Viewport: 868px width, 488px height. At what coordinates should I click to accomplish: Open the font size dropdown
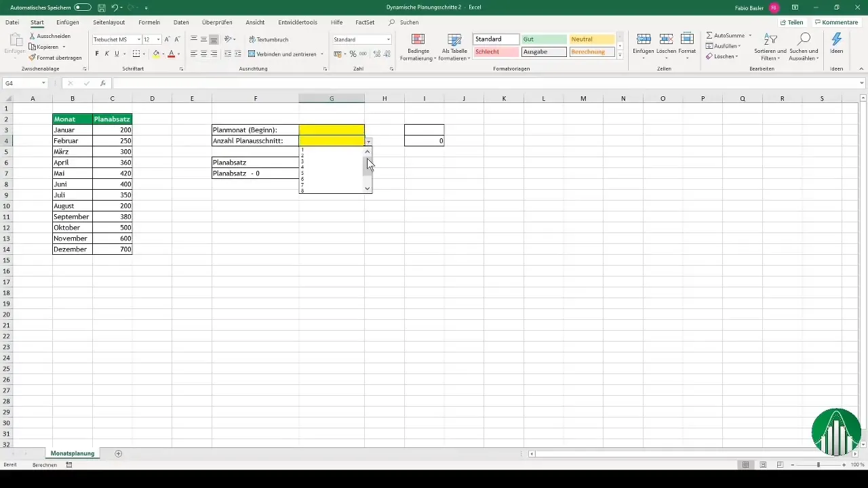[159, 40]
